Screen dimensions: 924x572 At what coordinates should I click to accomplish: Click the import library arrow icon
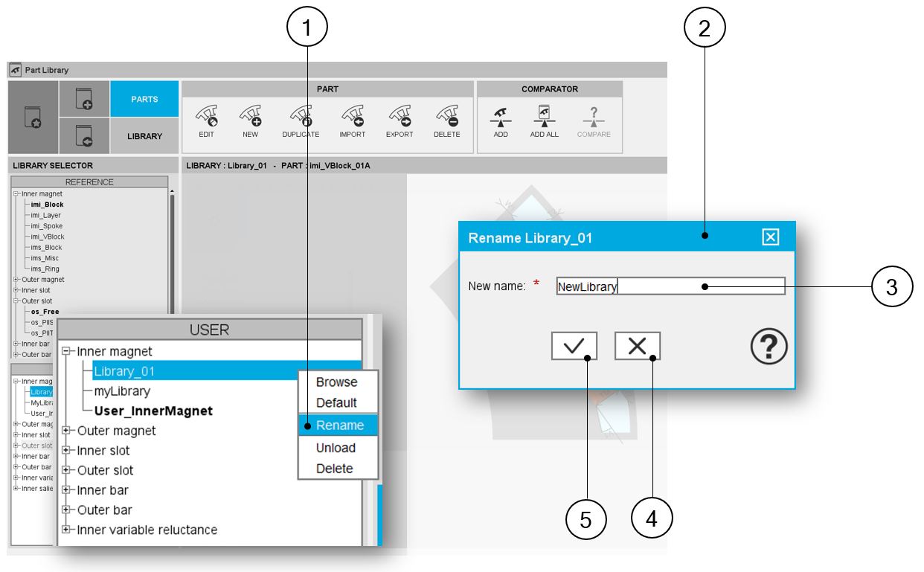pos(84,135)
